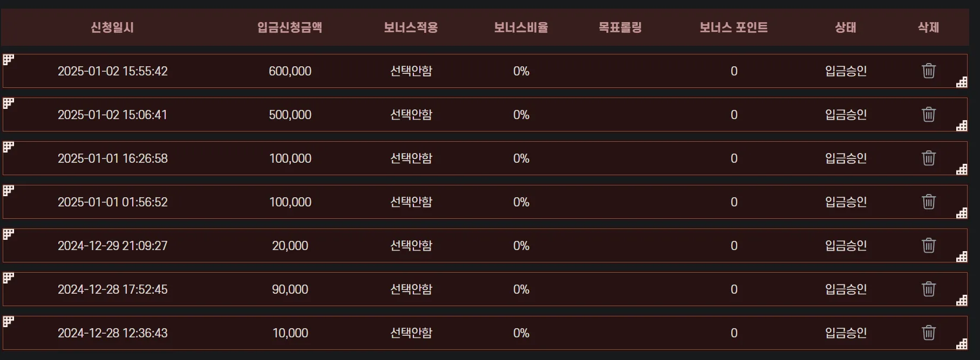Click bottom-right stair icon of 500,000 row
Screen dimensions: 980x360
click(x=962, y=126)
